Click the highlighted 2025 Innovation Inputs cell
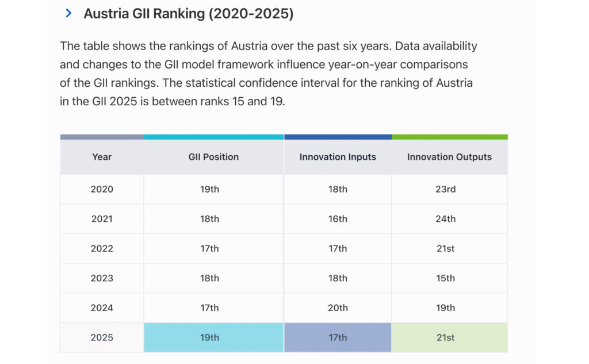This screenshot has width=589, height=364. [x=338, y=338]
